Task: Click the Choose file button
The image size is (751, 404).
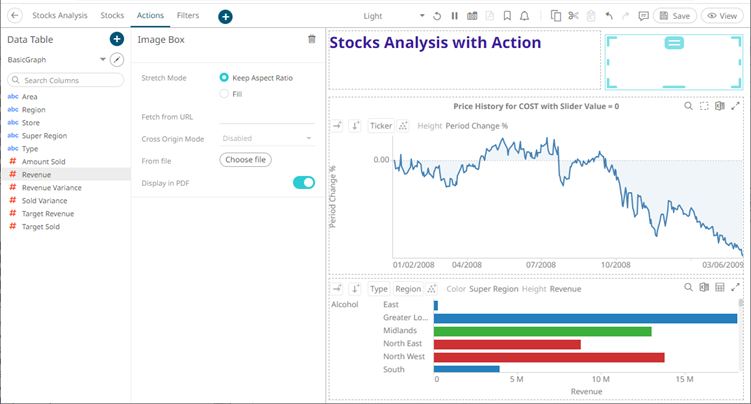Action: 245,160
